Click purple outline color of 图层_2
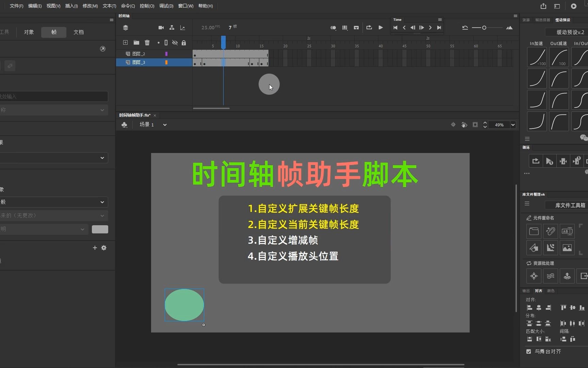This screenshot has width=588, height=368. pyautogui.click(x=166, y=54)
